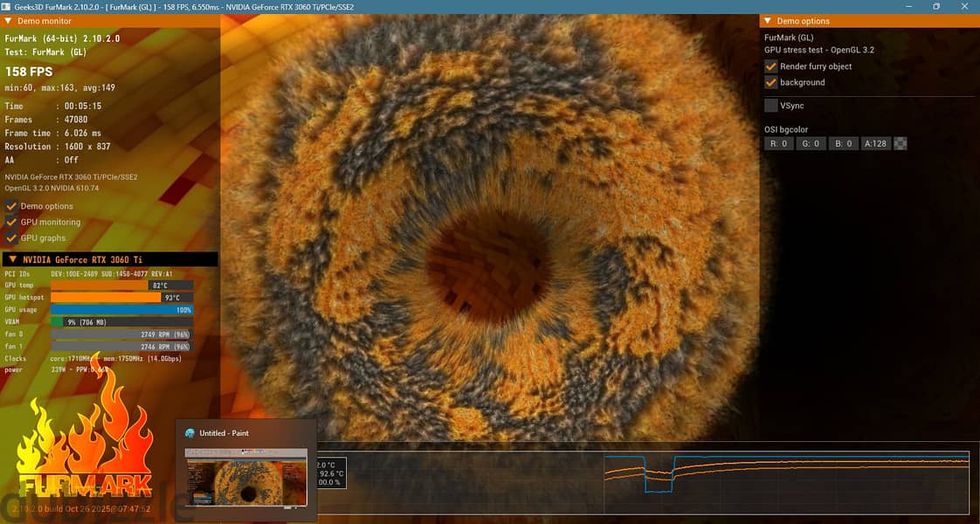Click the Frames 47080 value
Image resolution: width=980 pixels, height=524 pixels.
click(76, 120)
